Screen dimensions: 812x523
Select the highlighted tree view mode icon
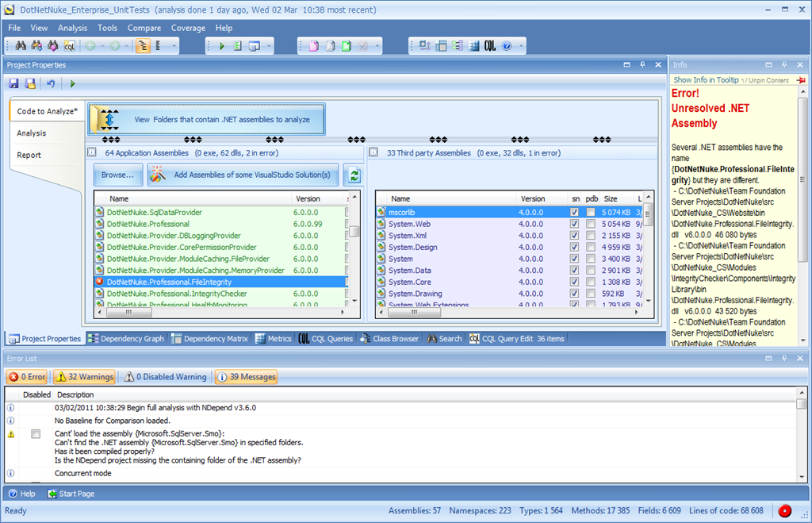pyautogui.click(x=143, y=46)
